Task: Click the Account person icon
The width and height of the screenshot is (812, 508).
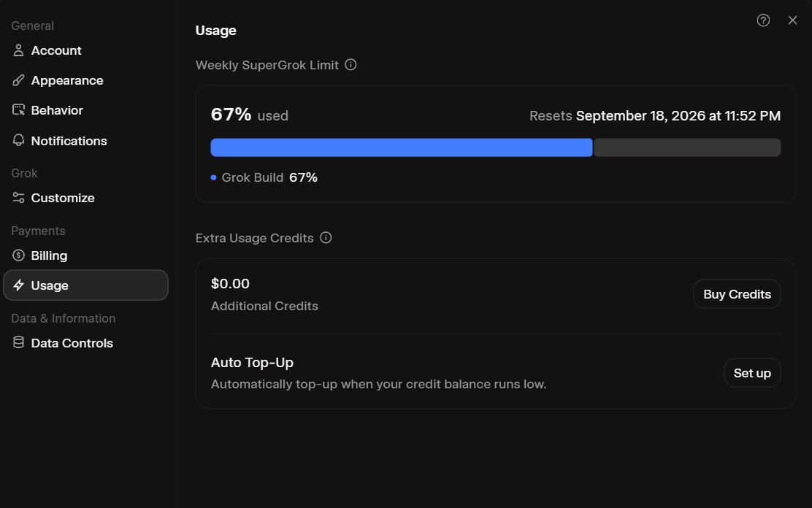Action: click(19, 50)
